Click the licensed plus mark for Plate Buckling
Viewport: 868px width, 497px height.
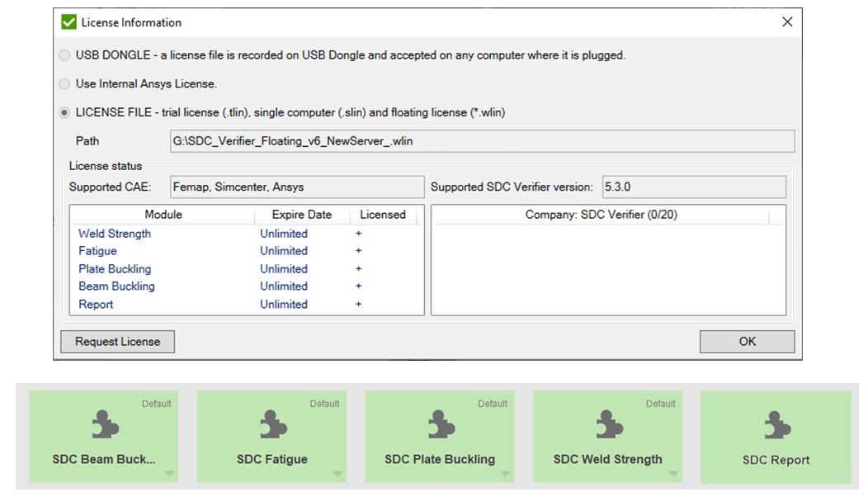tap(359, 268)
